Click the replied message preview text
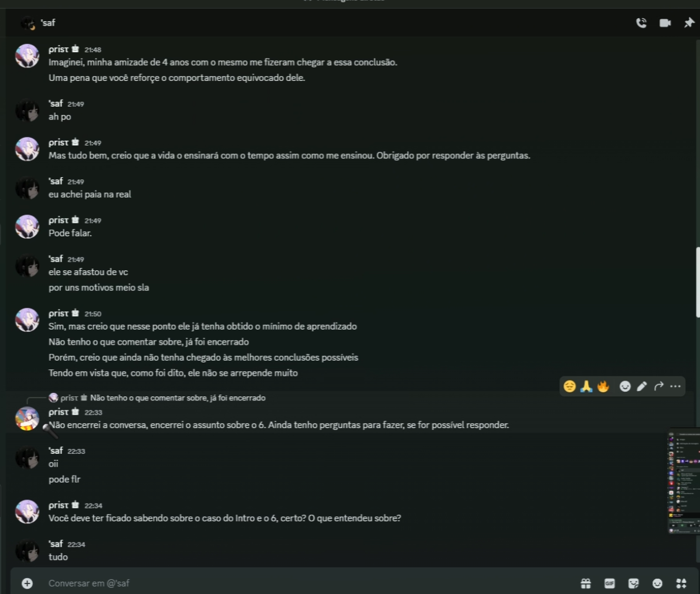 [x=178, y=398]
